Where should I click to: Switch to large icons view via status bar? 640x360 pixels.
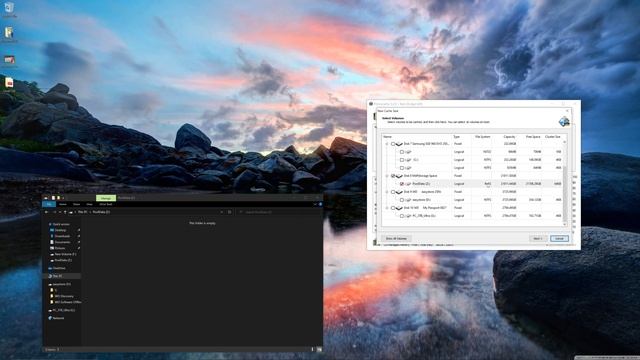point(319,349)
